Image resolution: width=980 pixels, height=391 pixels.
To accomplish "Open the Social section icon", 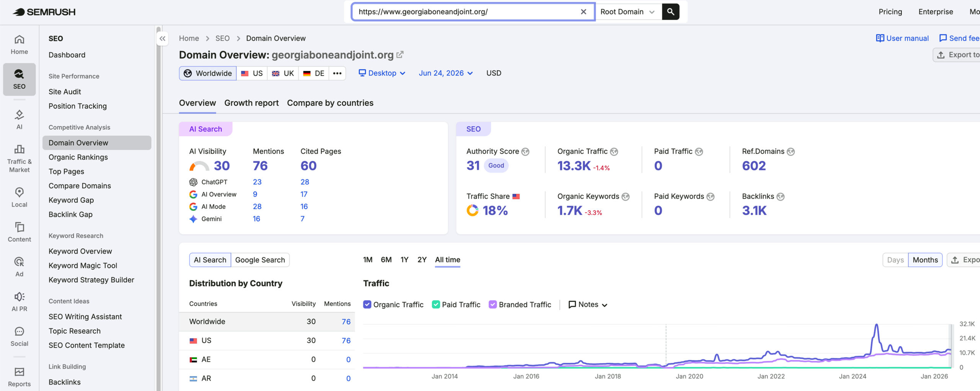I will click(x=19, y=336).
